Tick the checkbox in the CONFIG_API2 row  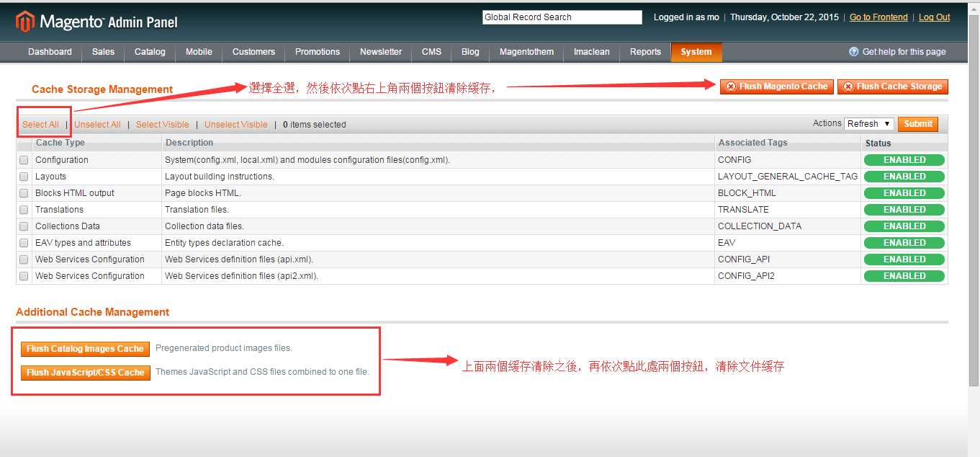pos(24,276)
